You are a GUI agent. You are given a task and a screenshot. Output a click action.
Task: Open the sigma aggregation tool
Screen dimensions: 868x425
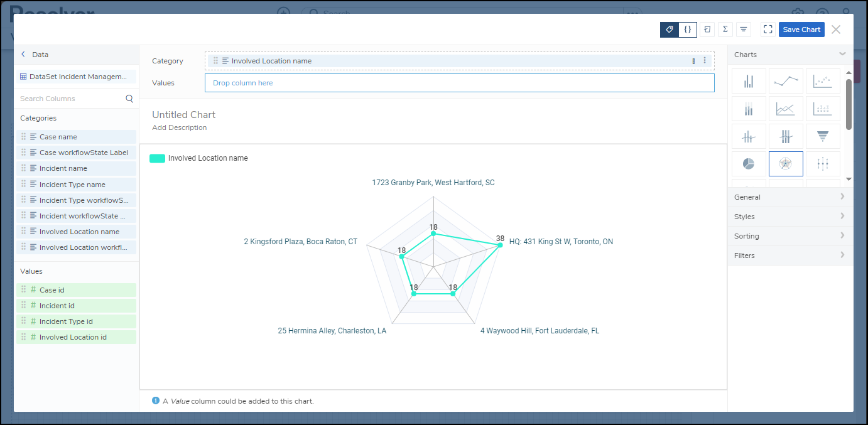pyautogui.click(x=725, y=30)
